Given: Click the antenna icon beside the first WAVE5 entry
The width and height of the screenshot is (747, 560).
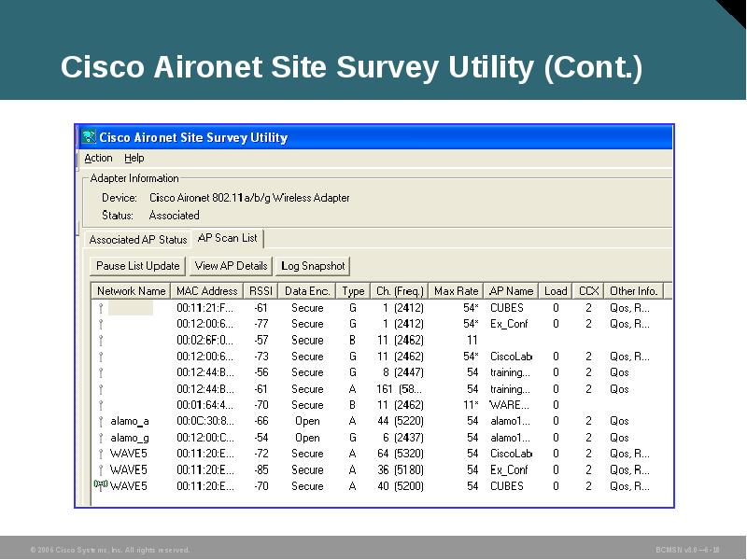Looking at the screenshot, I should click(103, 452).
